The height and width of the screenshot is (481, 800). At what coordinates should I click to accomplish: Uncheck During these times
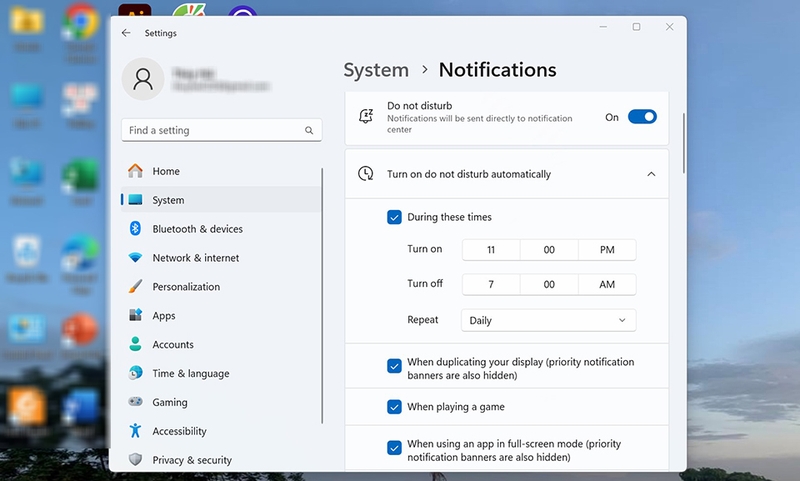(394, 217)
